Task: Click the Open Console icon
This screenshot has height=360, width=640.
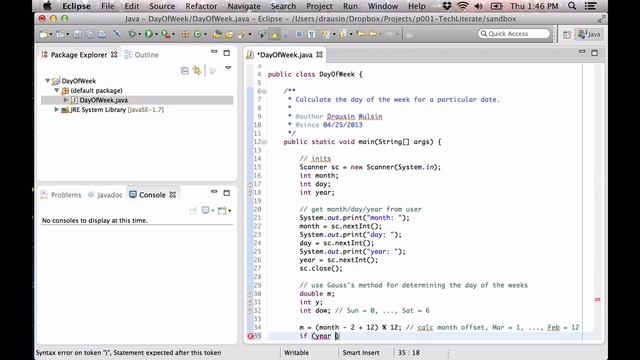Action: (x=222, y=211)
